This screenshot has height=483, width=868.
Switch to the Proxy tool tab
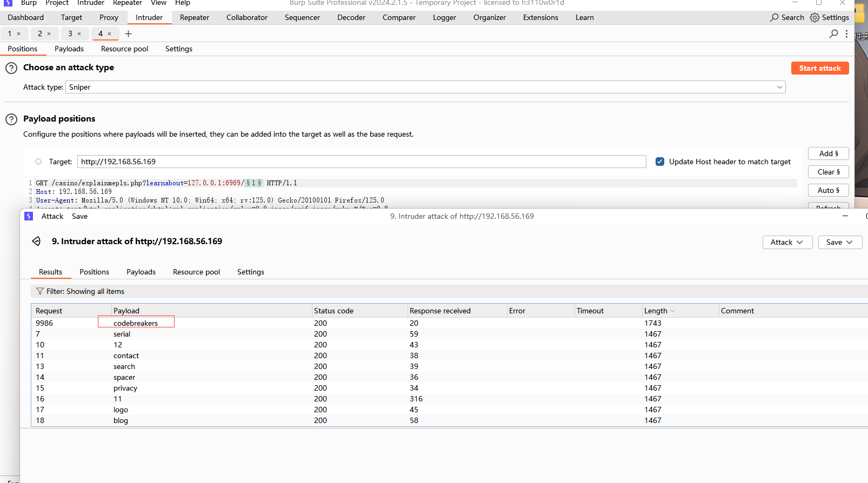coord(109,17)
